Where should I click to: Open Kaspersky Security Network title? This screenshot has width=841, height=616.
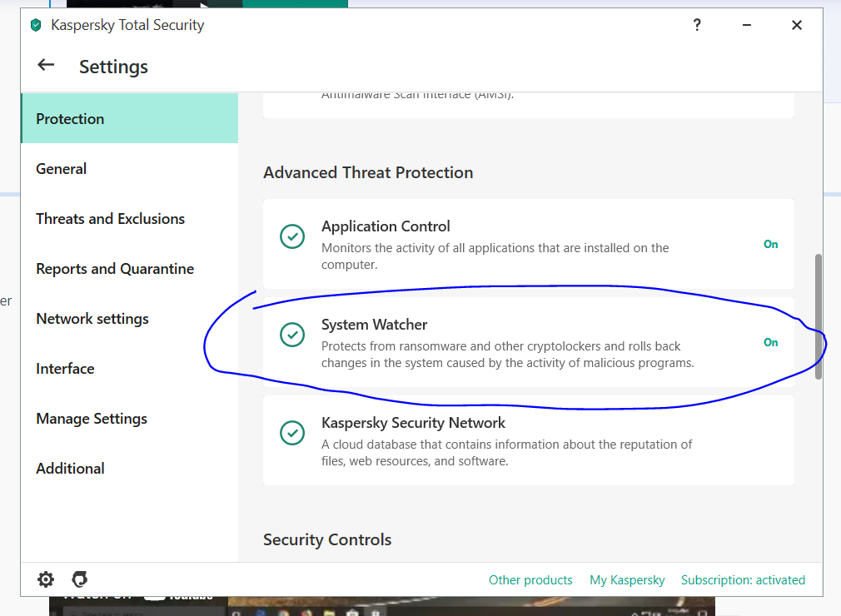413,423
